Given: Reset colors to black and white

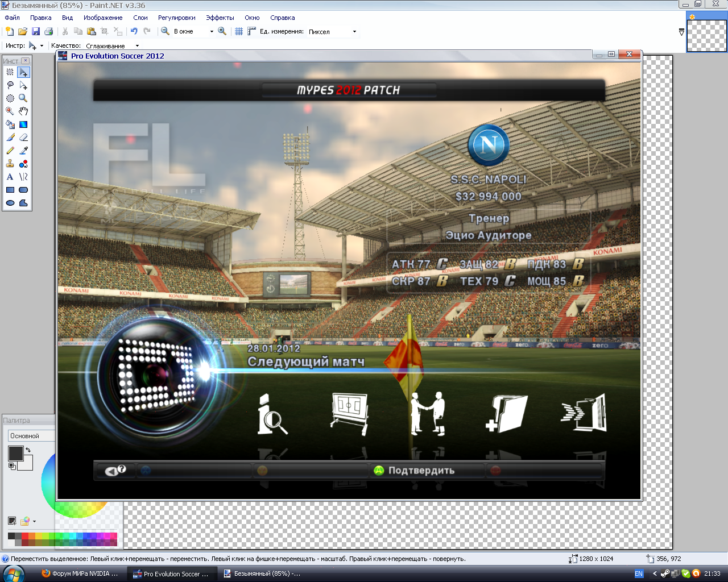Looking at the screenshot, I should [12, 466].
